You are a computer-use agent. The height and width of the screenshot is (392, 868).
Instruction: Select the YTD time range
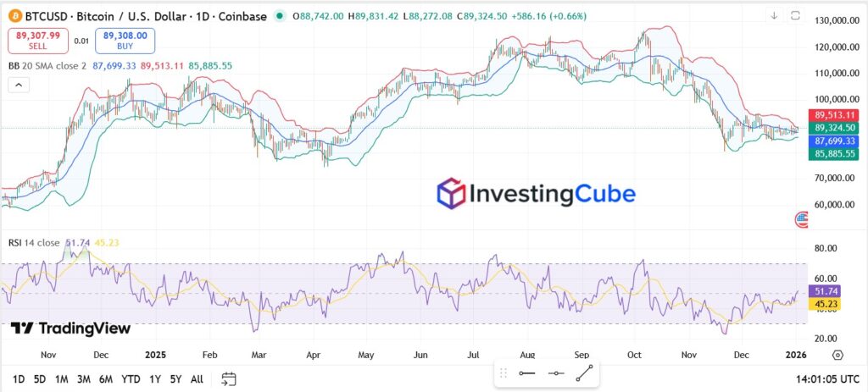(x=131, y=378)
